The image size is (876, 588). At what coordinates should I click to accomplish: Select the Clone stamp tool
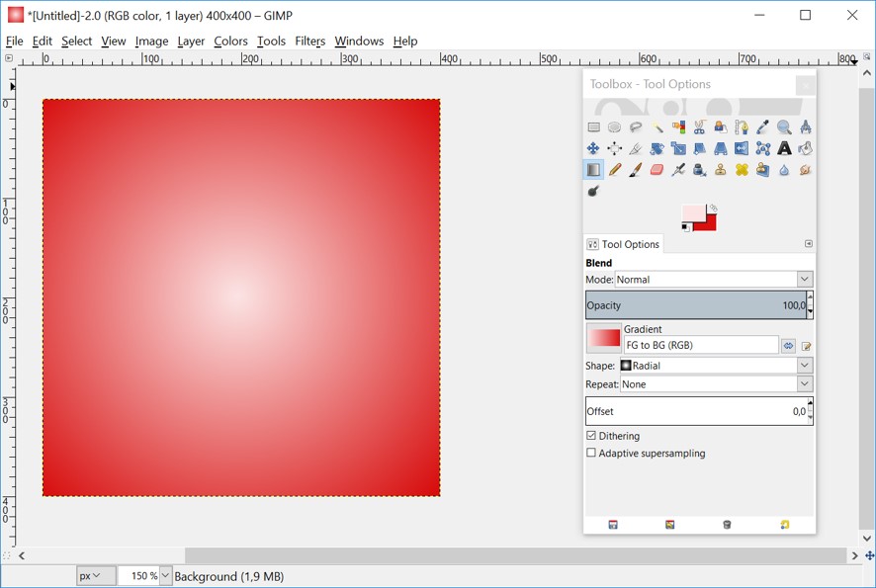coord(721,170)
